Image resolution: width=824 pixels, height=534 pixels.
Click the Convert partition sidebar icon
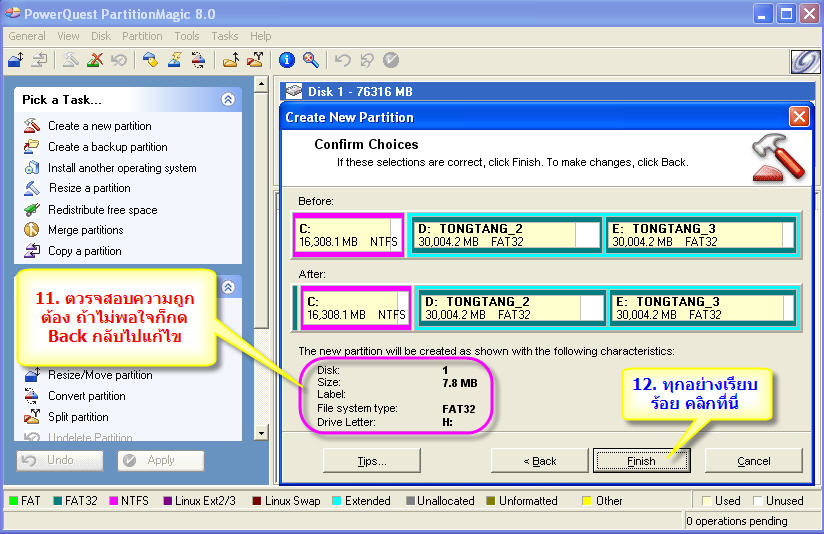(32, 396)
